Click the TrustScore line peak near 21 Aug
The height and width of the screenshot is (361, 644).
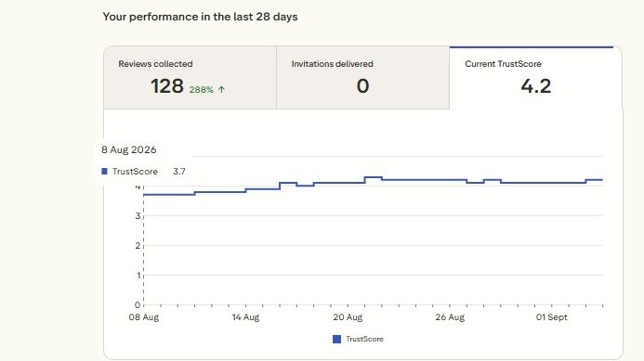tap(374, 177)
